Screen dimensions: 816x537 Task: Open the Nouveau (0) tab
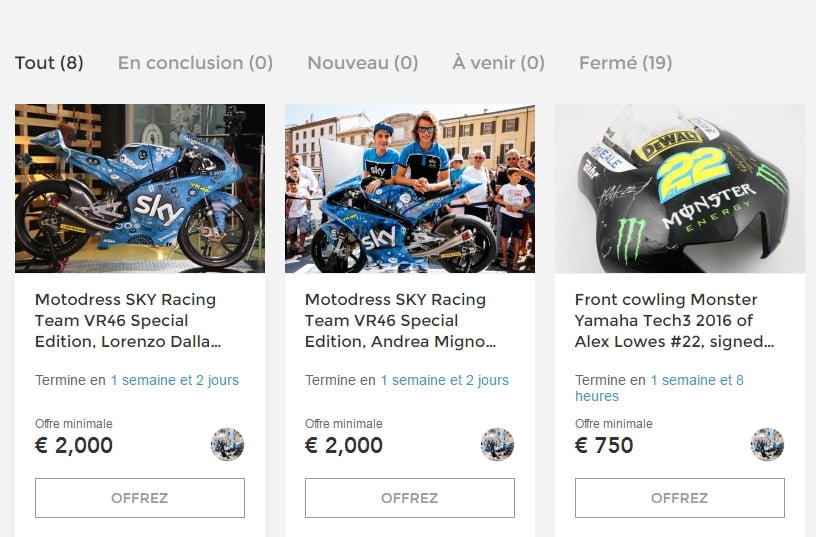(363, 63)
